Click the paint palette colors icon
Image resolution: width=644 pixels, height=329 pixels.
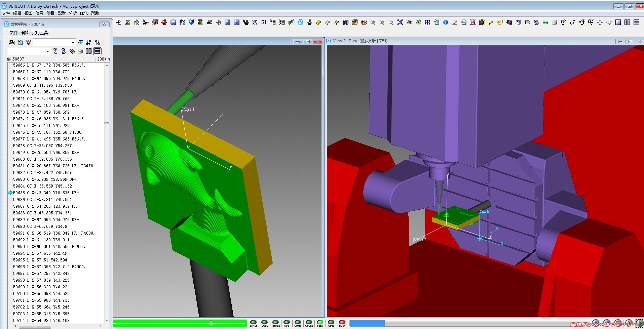[x=364, y=22]
